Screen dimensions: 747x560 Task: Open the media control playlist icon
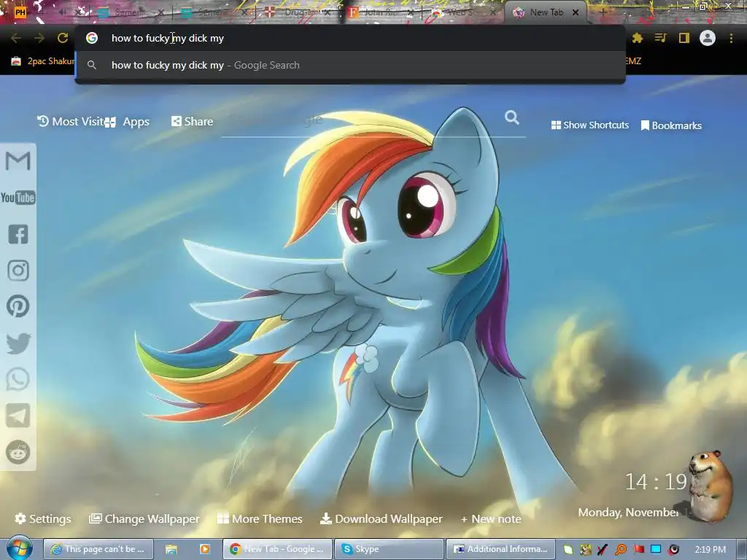click(x=660, y=38)
